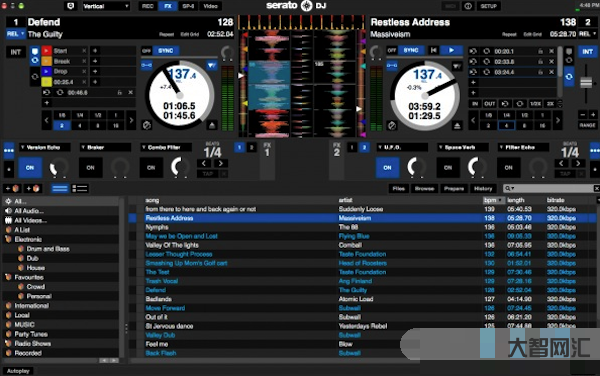Click the magnifier icon in search box

pos(508,188)
